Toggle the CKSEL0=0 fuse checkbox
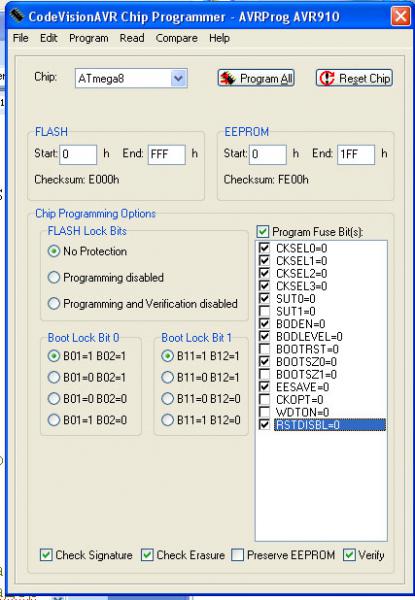This screenshot has width=415, height=600. tap(264, 248)
